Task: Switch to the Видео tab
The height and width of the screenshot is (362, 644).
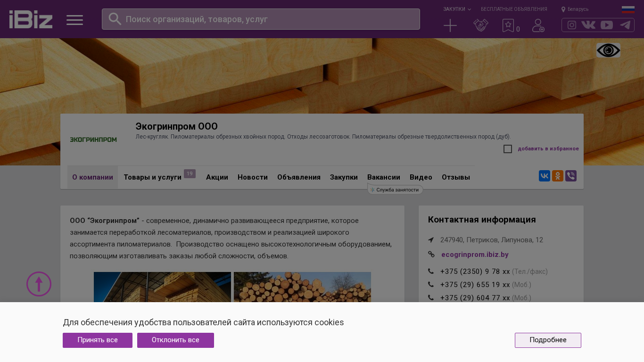Action: (421, 177)
